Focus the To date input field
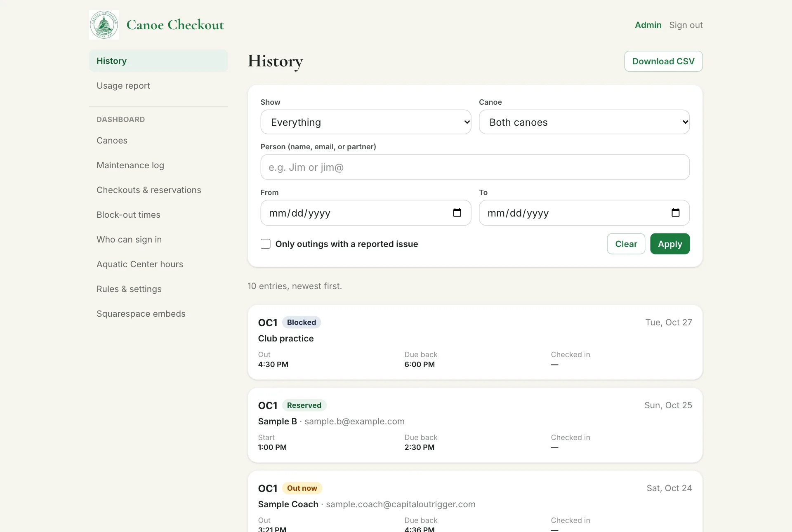The height and width of the screenshot is (532, 792). point(584,213)
